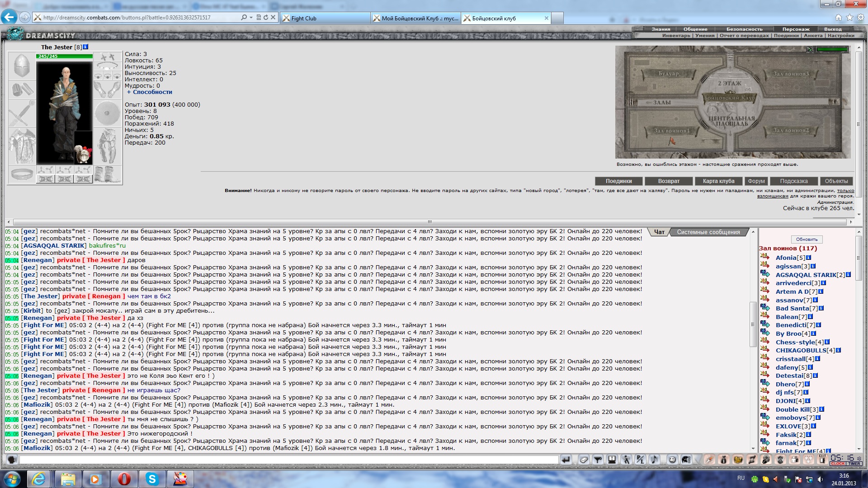Open the Настройки submenu link
This screenshot has width=868, height=488.
coord(841,35)
